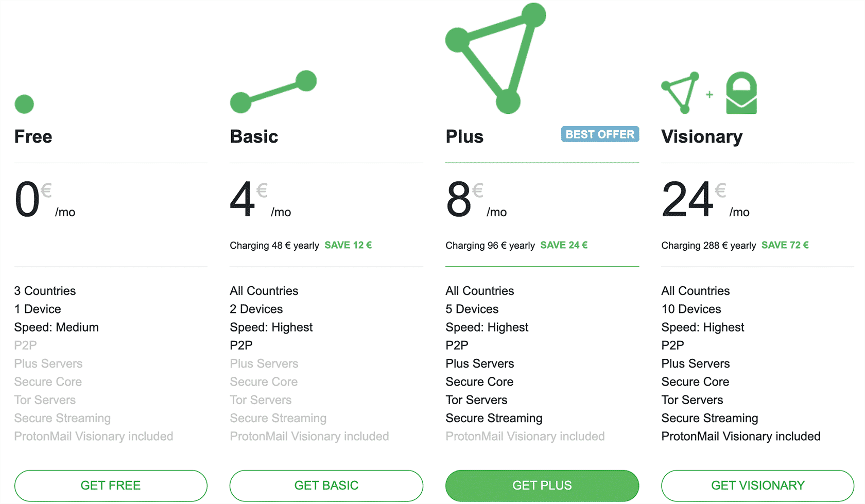
Task: Click the ProtonMail envelope lock icon
Action: 741,93
